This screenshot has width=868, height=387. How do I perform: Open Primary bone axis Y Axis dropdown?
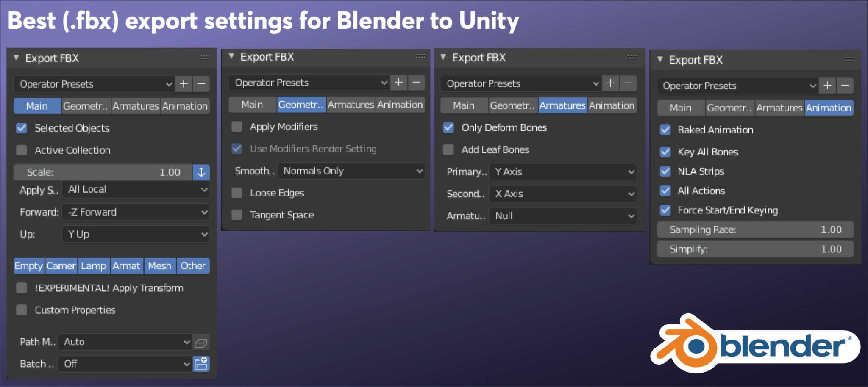(563, 171)
